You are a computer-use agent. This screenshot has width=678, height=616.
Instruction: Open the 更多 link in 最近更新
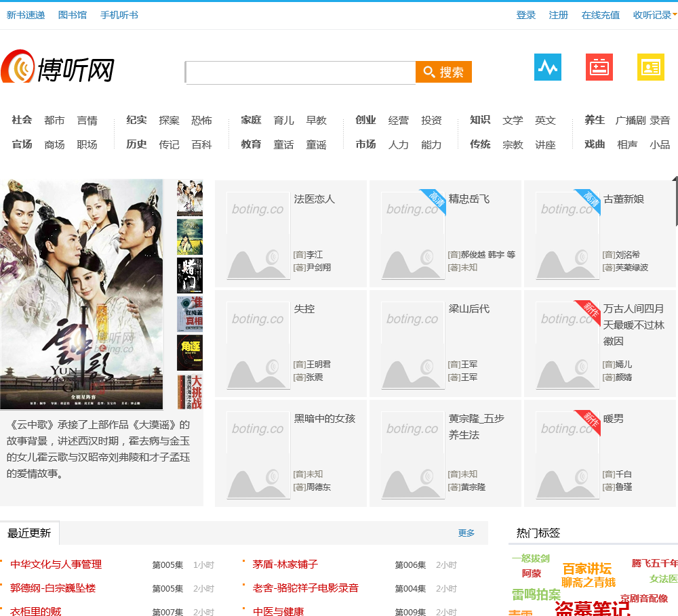[466, 533]
